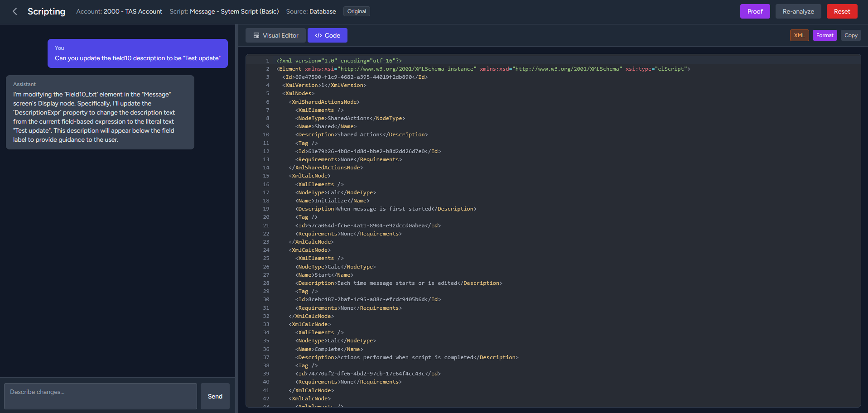Focus the Describe changes text box
The height and width of the screenshot is (413, 868).
[x=100, y=396]
